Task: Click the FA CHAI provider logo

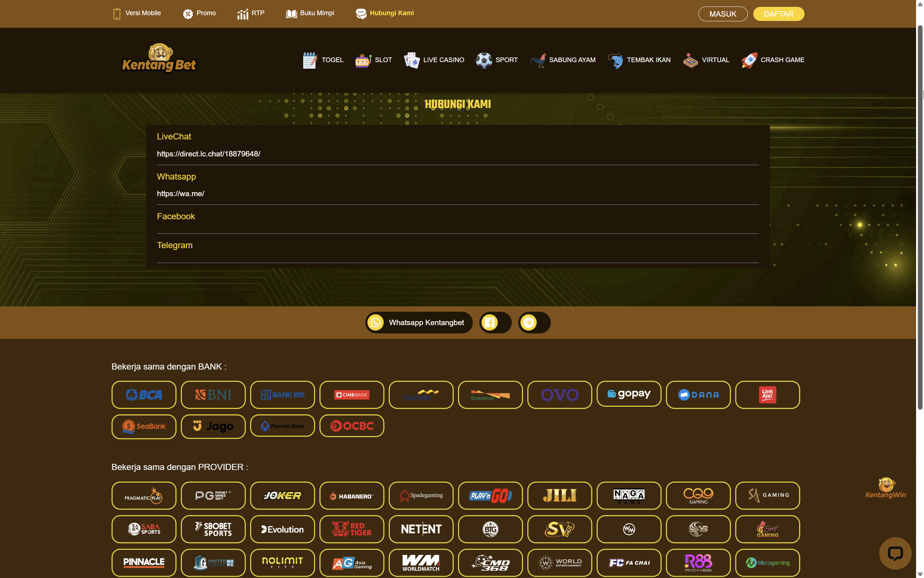Action: 629,563
